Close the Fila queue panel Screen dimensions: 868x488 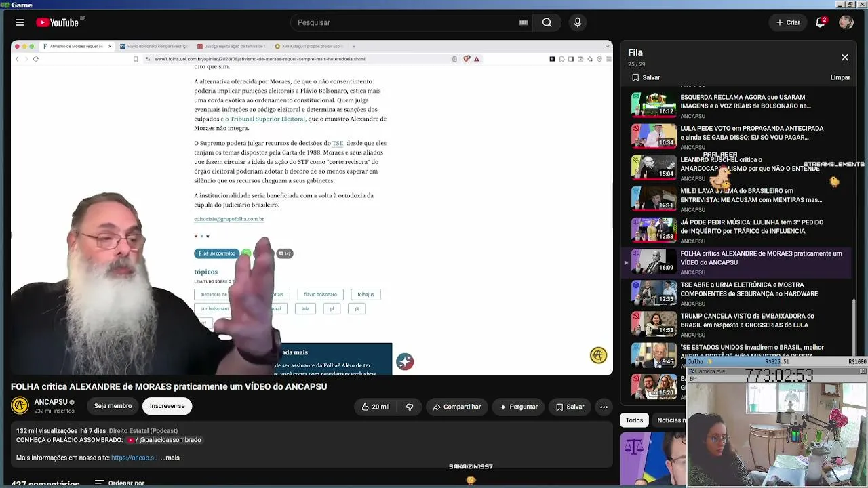[x=845, y=58]
